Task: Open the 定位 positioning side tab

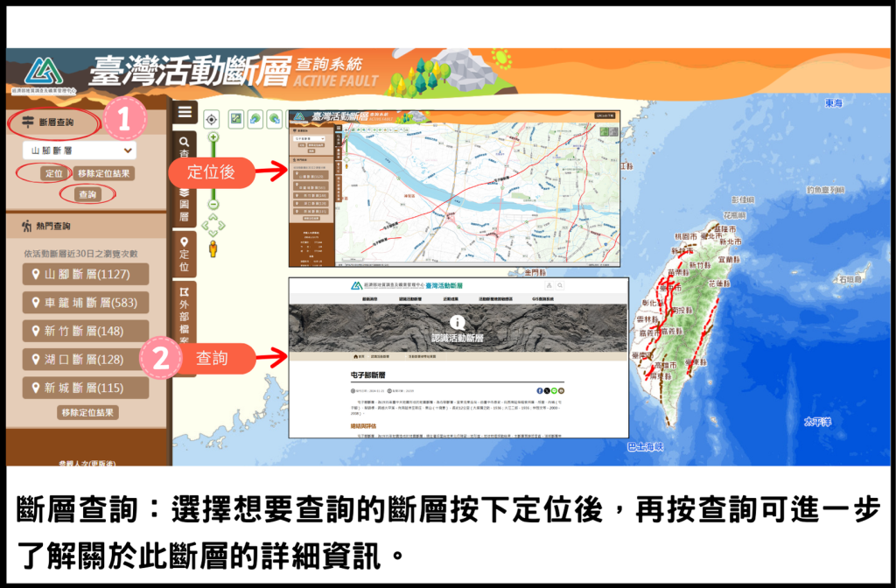Action: pyautogui.click(x=184, y=254)
